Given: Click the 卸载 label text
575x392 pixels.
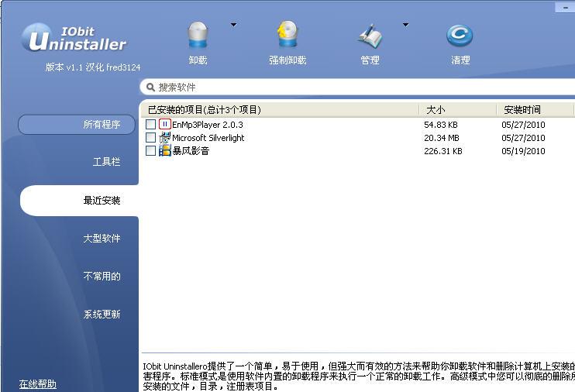Looking at the screenshot, I should tap(198, 60).
